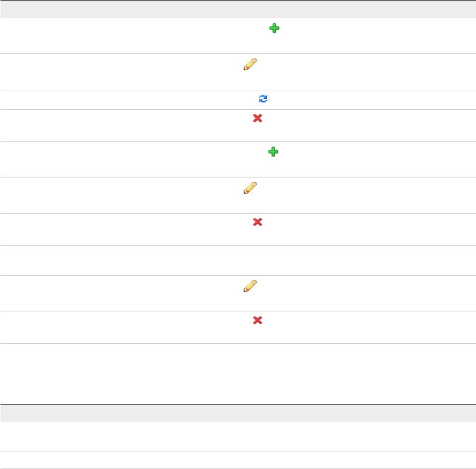Click the pencil icon below second green plus
Viewport: 476px width, 469px height.
coord(250,188)
